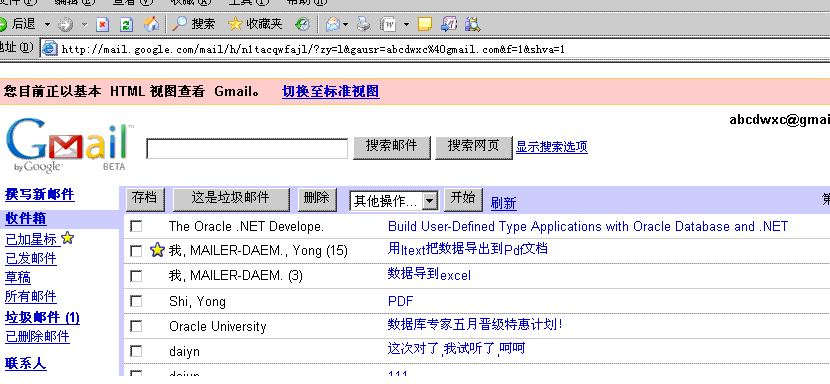Open the email with subject 'PDF'

(x=401, y=301)
